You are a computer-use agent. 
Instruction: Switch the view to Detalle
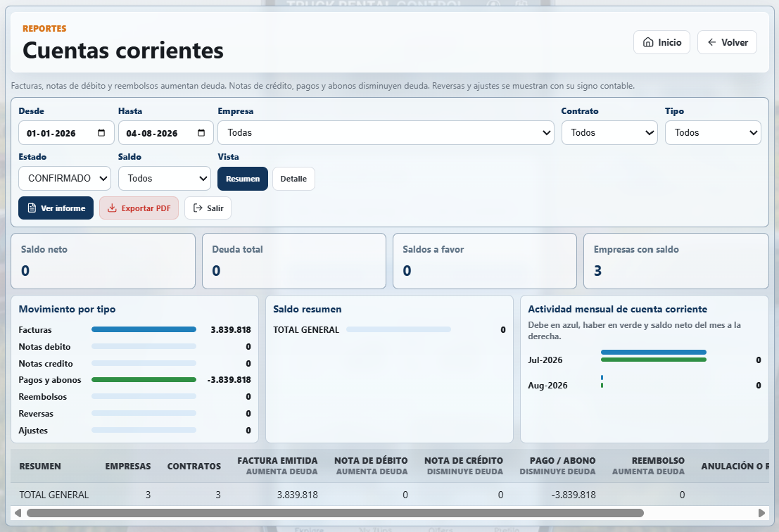coord(293,179)
